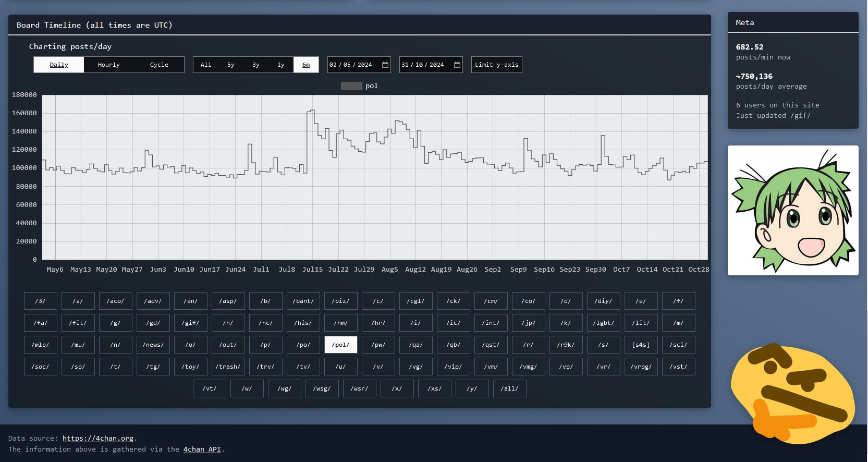Image resolution: width=868 pixels, height=462 pixels.
Task: Toggle the Limit y-axis option
Action: [496, 65]
